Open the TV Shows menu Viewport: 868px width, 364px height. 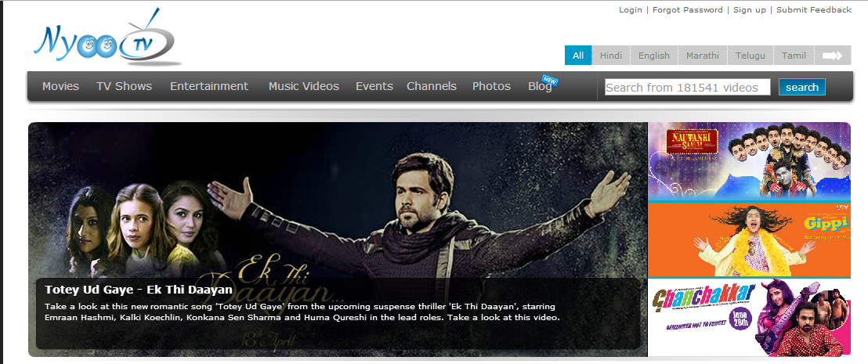click(x=124, y=86)
